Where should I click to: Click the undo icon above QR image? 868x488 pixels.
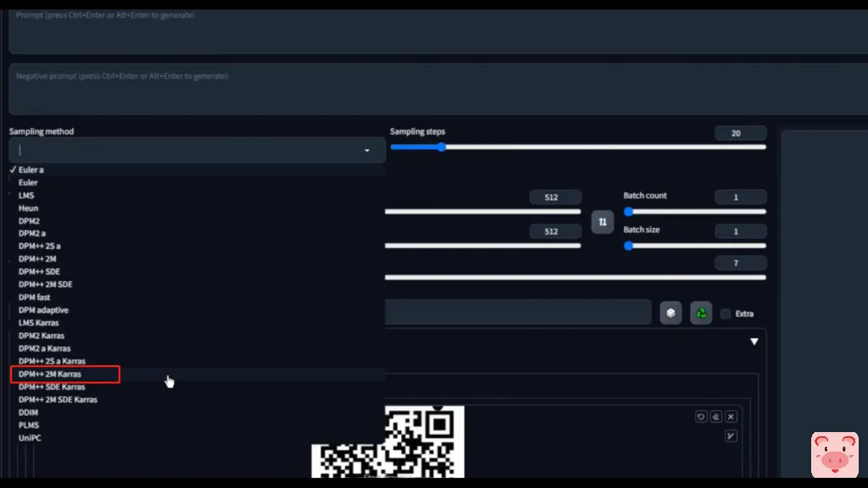coord(701,417)
